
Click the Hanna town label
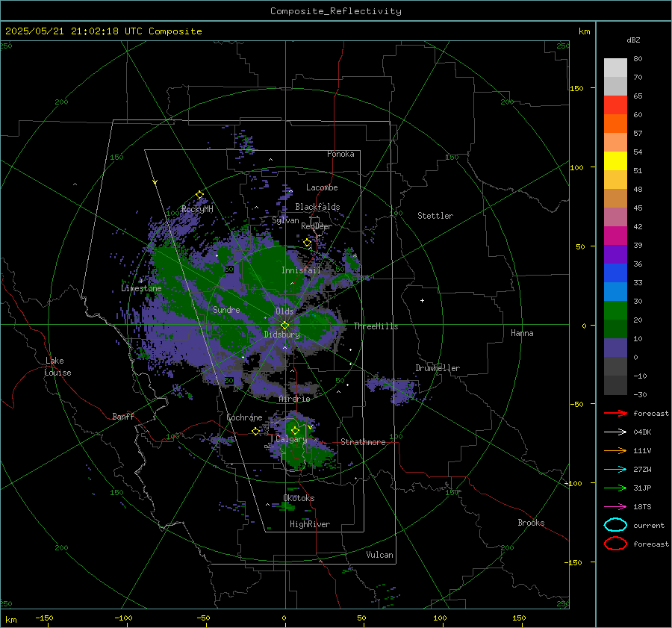[522, 333]
